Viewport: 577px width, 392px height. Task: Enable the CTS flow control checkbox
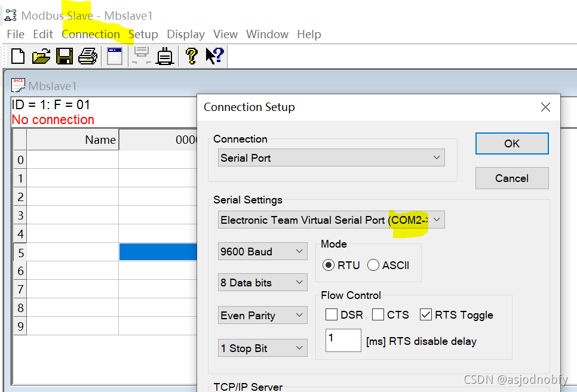378,315
